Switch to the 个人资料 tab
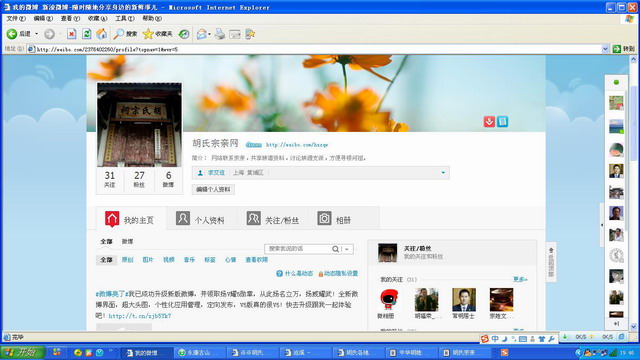Viewport: 640px width, 360px height. tap(202, 220)
